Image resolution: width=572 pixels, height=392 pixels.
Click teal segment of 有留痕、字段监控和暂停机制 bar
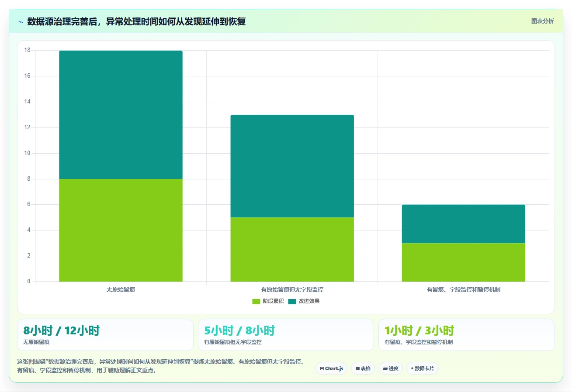(x=464, y=224)
